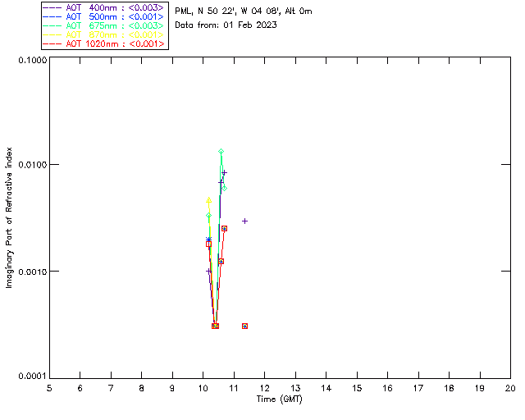This screenshot has width=525, height=420.
Task: Click the x-axis tick label 12
Action: point(264,388)
